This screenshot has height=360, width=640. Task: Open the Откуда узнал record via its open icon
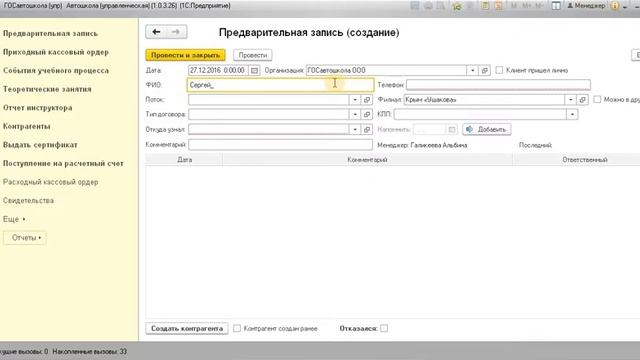click(x=367, y=129)
